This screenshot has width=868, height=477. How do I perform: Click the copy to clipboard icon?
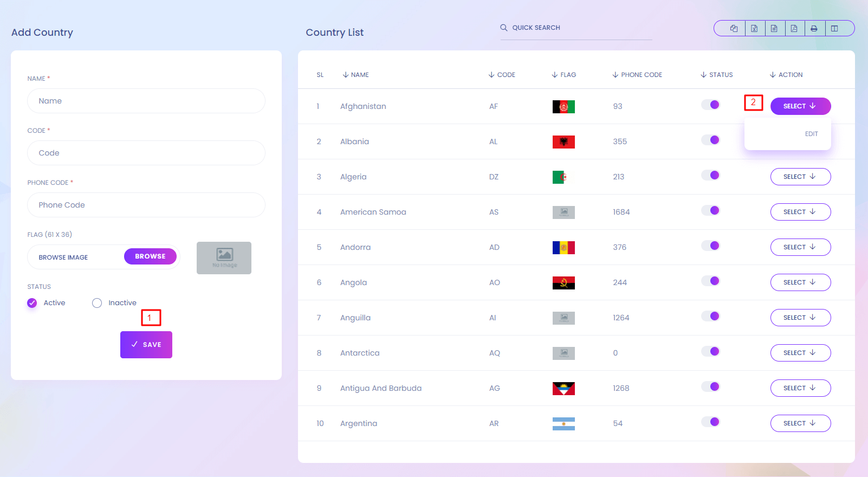[734, 29]
